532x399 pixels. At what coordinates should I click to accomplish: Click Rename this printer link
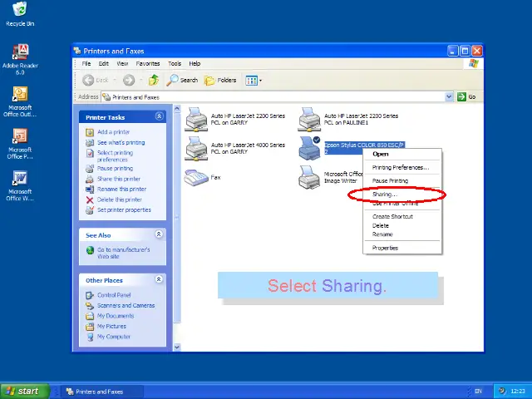[x=121, y=189]
